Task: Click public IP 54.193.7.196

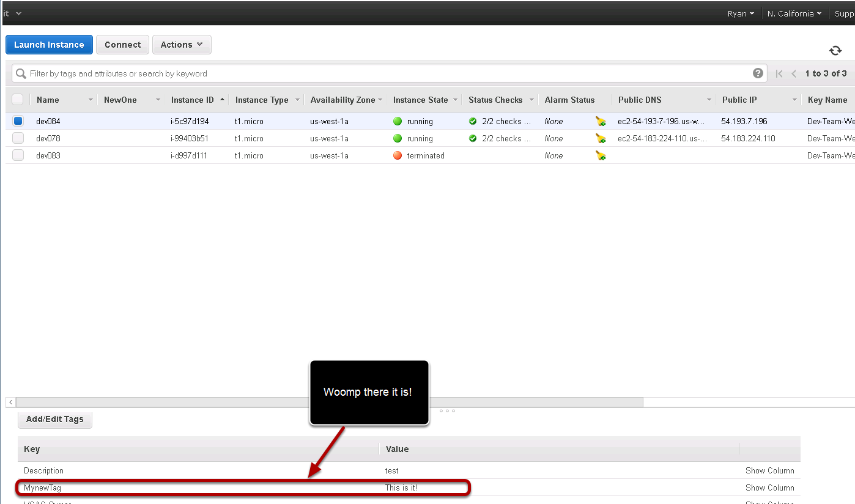Action: 744,121
